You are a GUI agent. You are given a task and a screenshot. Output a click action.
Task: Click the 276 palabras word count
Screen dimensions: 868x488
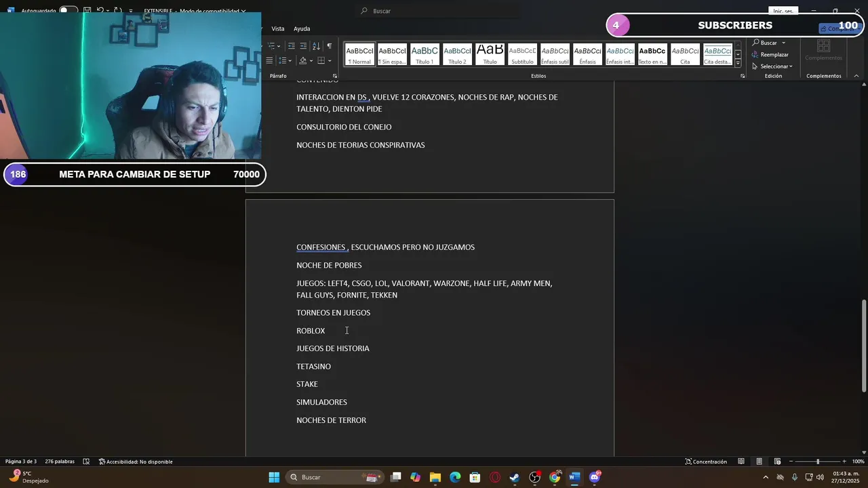60,462
